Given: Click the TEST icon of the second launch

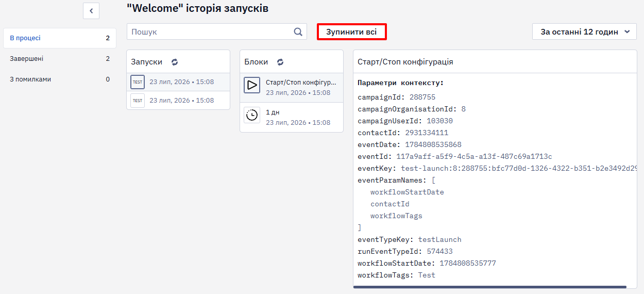Looking at the screenshot, I should pos(138,101).
